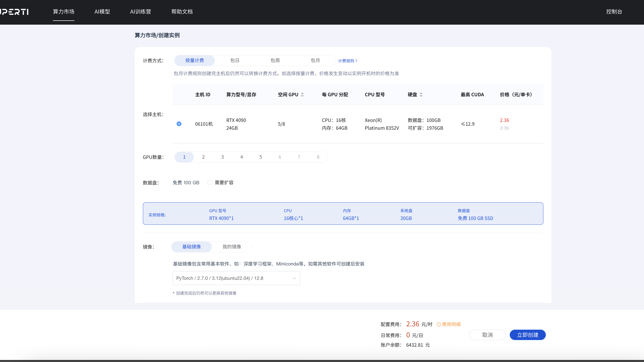
Task: Set GPU数量 to 4
Action: point(242,157)
